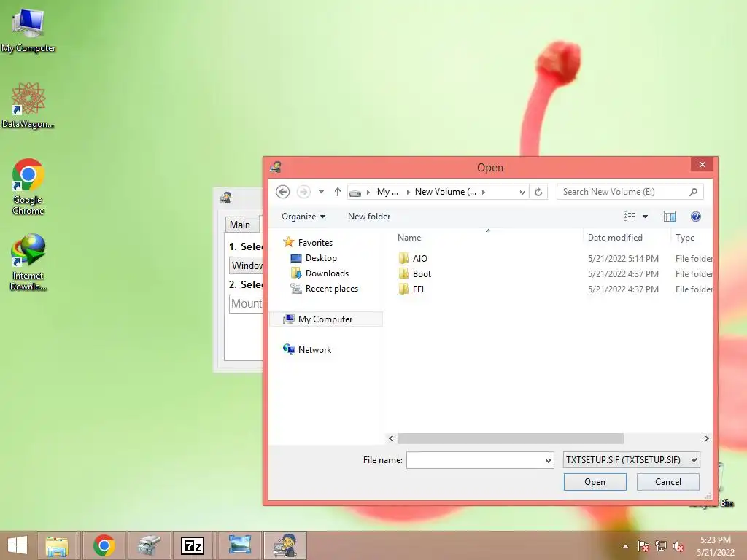This screenshot has height=560, width=747.
Task: Click Cancel button in dialog
Action: coord(668,482)
